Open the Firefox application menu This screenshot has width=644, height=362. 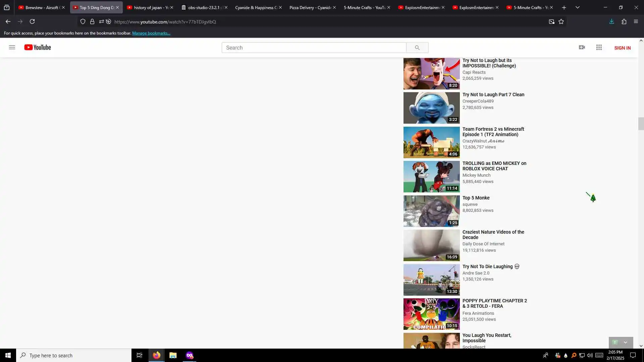click(x=636, y=21)
